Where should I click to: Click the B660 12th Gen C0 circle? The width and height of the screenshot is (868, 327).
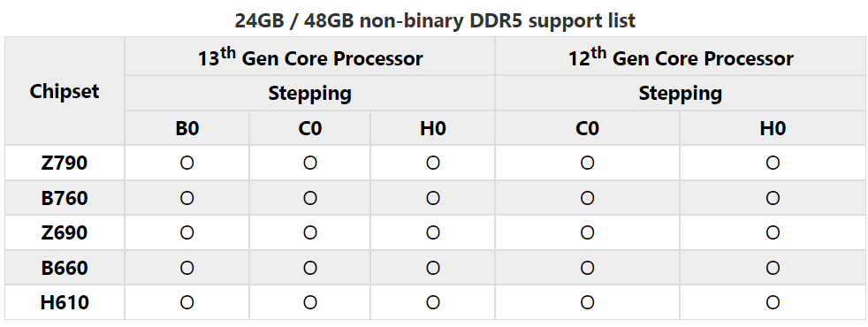(587, 268)
